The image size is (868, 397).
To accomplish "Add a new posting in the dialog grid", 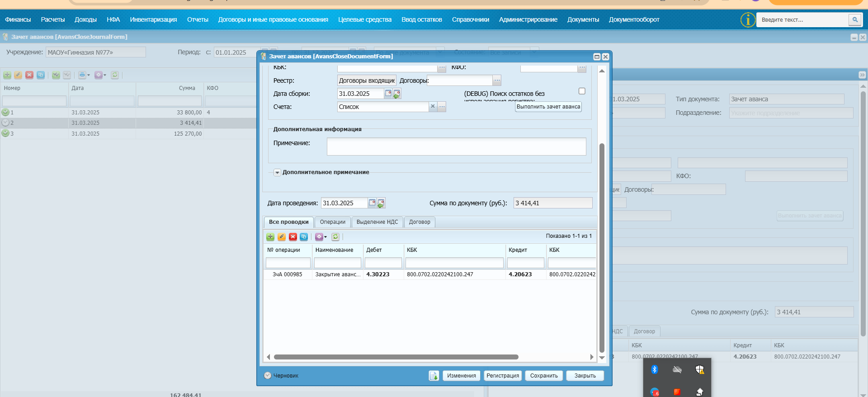I will click(270, 236).
